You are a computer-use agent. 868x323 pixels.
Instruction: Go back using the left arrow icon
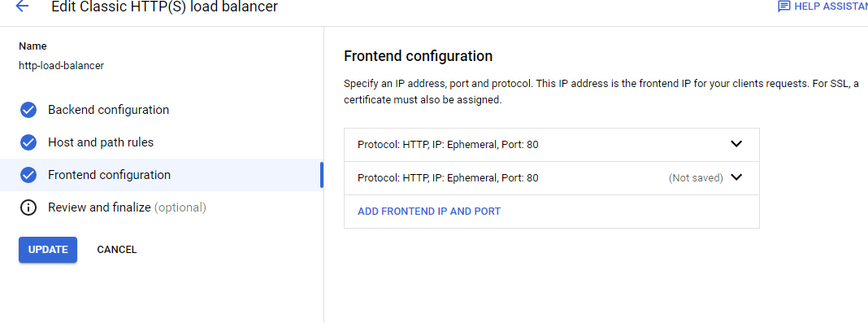pyautogui.click(x=22, y=7)
